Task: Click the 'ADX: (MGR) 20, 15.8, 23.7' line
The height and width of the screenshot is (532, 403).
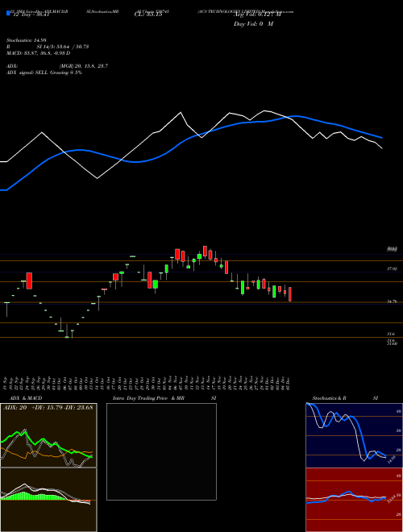Action: tap(57, 66)
